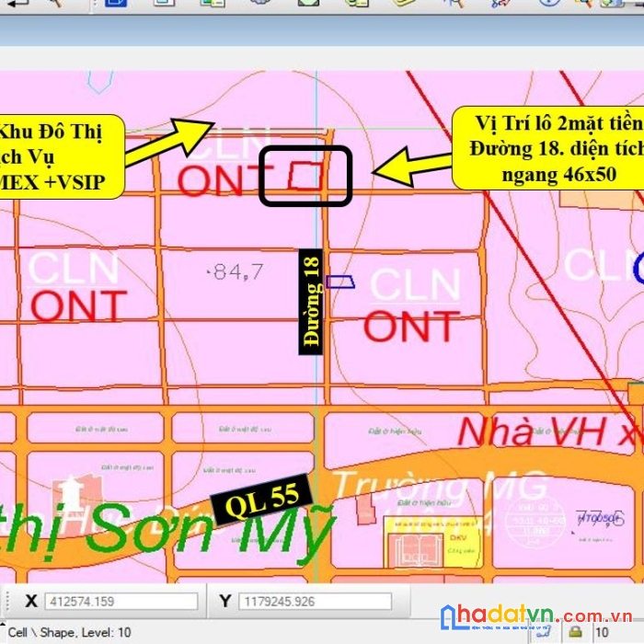Click status text 'Cell \ Shape, Level: 10'
644x644 pixels.
69,633
